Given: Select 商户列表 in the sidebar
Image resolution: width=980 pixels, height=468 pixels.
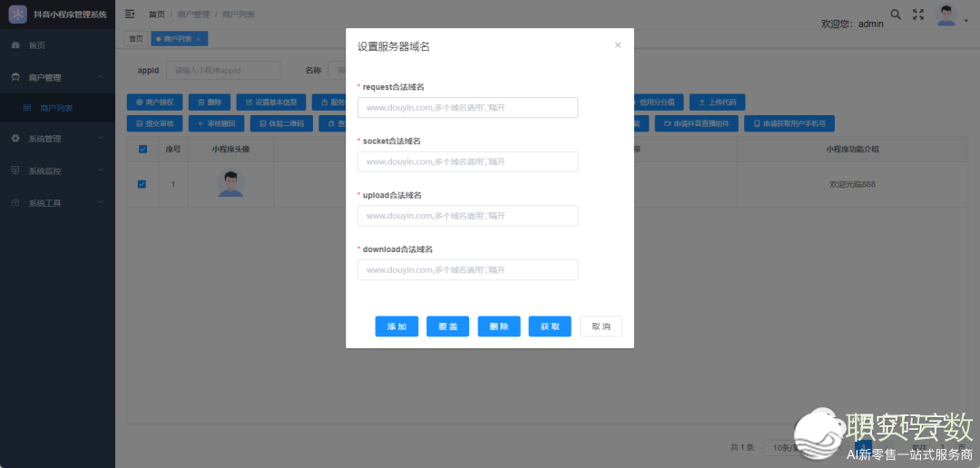Looking at the screenshot, I should 57,108.
